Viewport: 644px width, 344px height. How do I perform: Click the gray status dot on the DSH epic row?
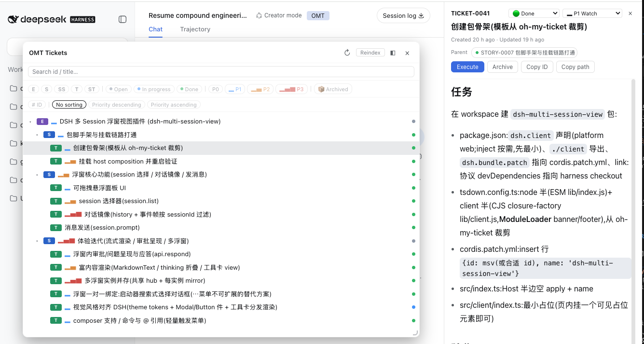click(413, 122)
